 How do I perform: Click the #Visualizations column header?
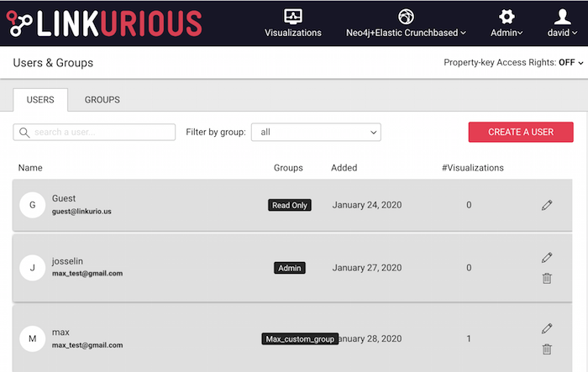tap(472, 168)
